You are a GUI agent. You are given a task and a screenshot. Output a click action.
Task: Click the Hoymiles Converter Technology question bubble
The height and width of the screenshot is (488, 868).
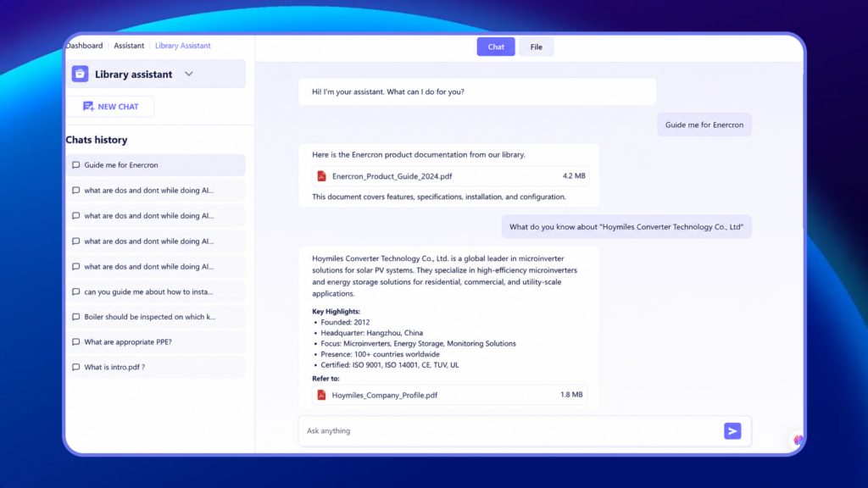pos(626,227)
